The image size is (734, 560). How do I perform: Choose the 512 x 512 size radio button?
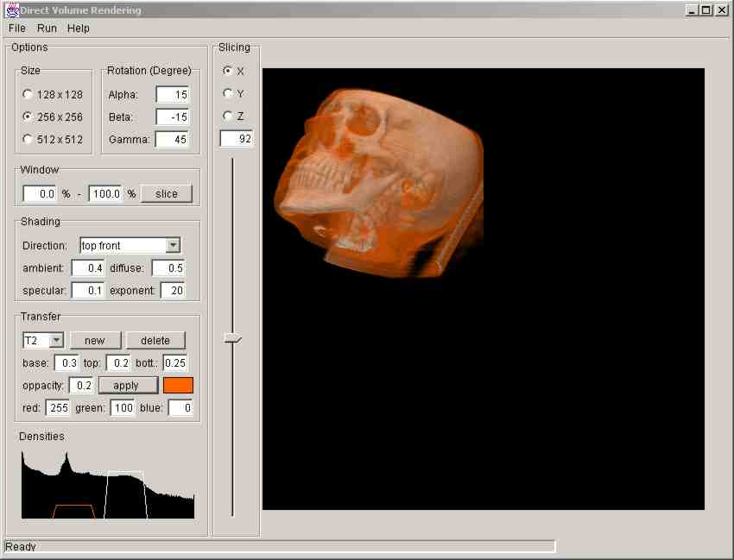[28, 139]
